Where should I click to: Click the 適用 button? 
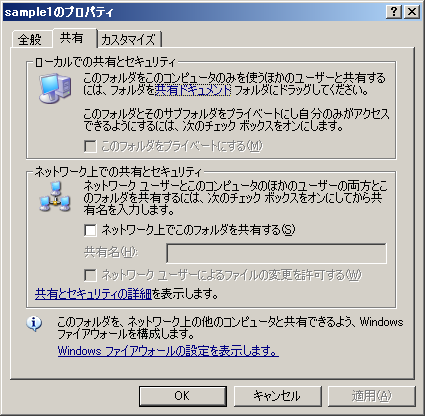tap(372, 396)
